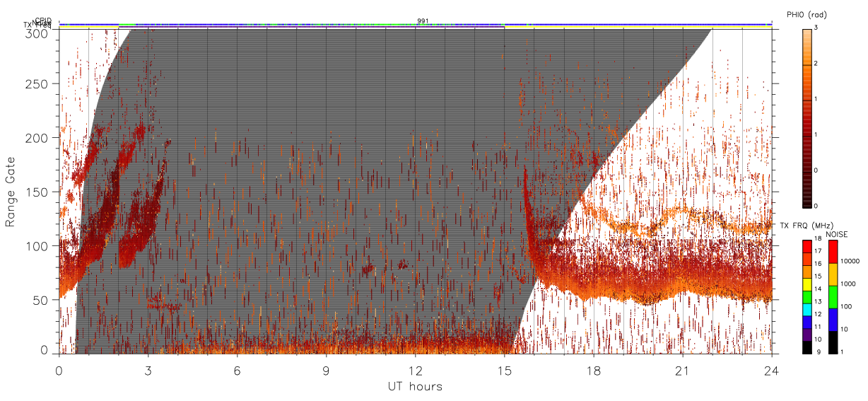This screenshot has height=401, width=868.
Task: Click x-axis tick label '21'
Action: (x=683, y=371)
